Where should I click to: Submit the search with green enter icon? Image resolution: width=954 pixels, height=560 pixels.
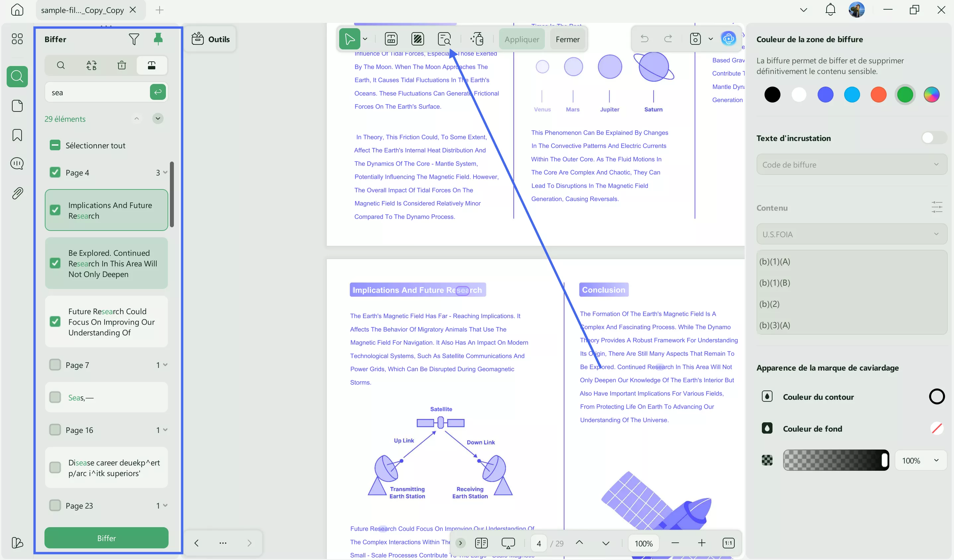pyautogui.click(x=158, y=92)
